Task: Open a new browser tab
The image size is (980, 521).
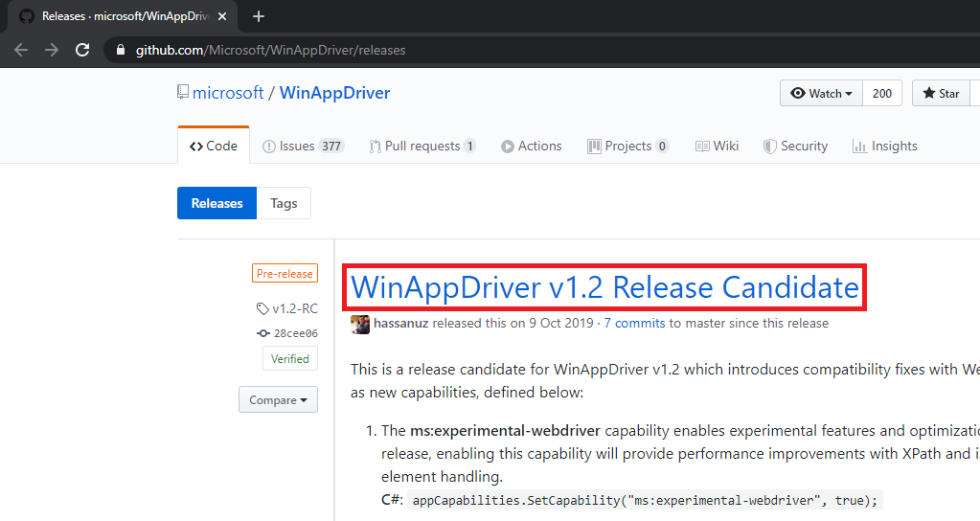Action: [x=258, y=16]
